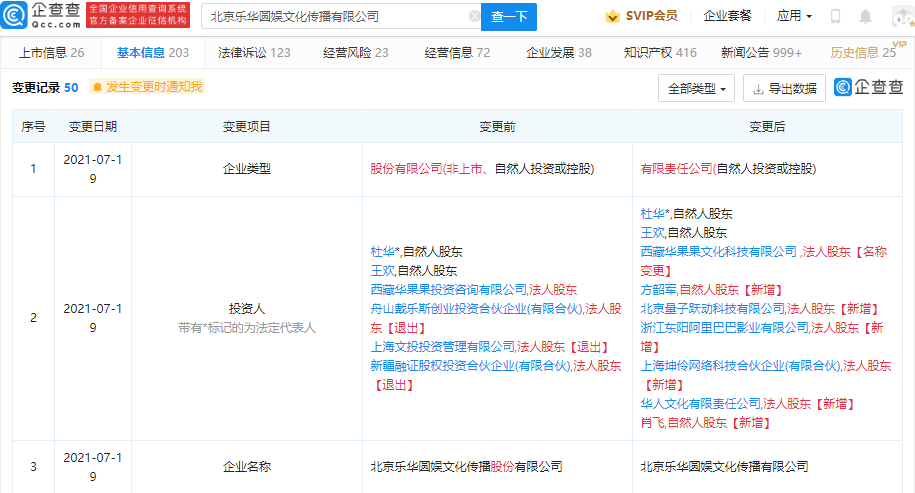
Task: Open 上海文投投资管理有限公司 link
Action: 442,347
